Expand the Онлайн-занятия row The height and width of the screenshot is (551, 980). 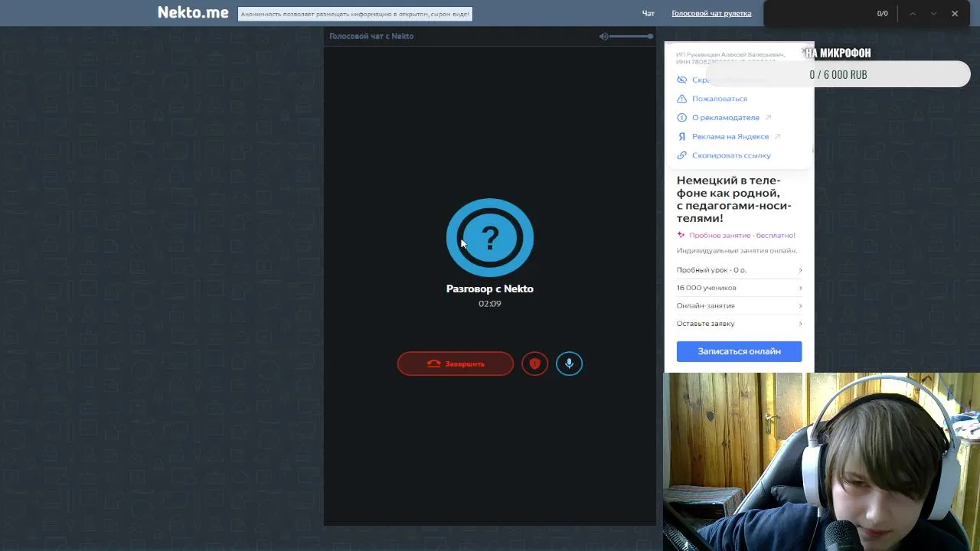click(739, 305)
